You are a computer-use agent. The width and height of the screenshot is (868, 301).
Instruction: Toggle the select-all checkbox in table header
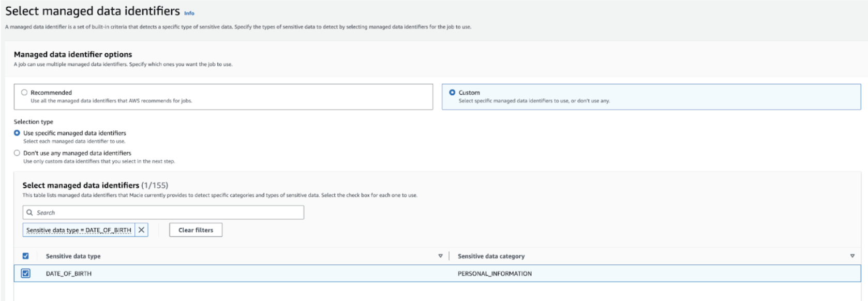coord(25,256)
